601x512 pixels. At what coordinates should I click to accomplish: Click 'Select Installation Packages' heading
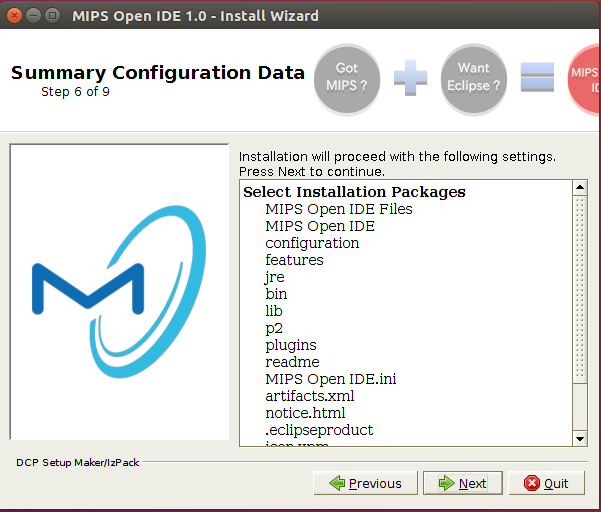tap(354, 192)
